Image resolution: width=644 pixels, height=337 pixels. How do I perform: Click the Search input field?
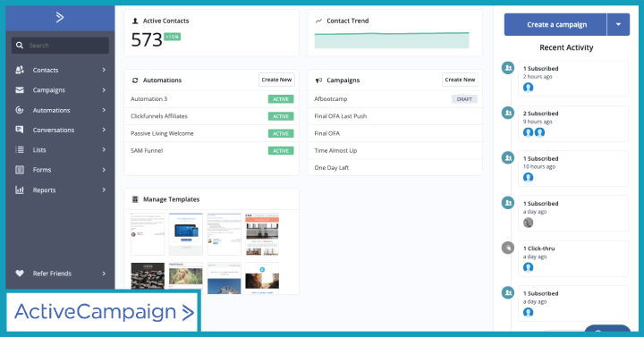point(61,46)
